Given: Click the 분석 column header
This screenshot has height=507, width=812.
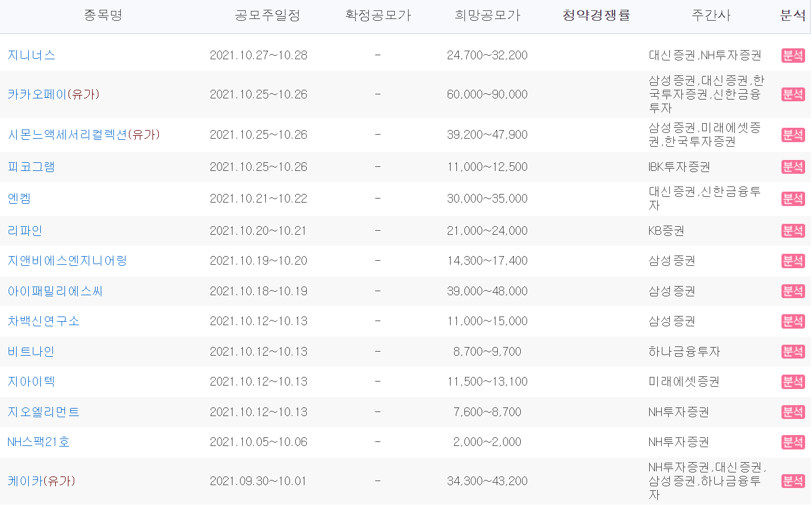Looking at the screenshot, I should point(793,16).
